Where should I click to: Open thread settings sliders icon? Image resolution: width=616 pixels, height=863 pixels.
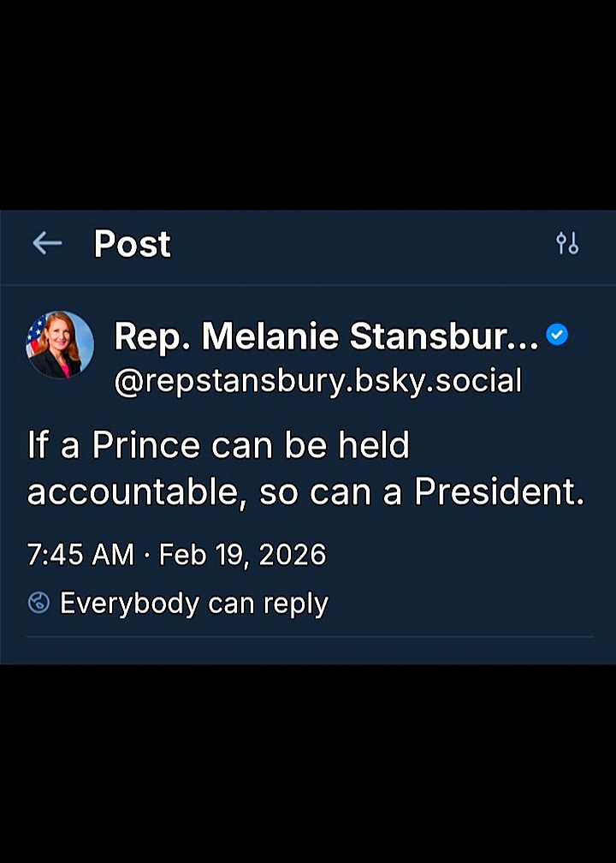[567, 244]
